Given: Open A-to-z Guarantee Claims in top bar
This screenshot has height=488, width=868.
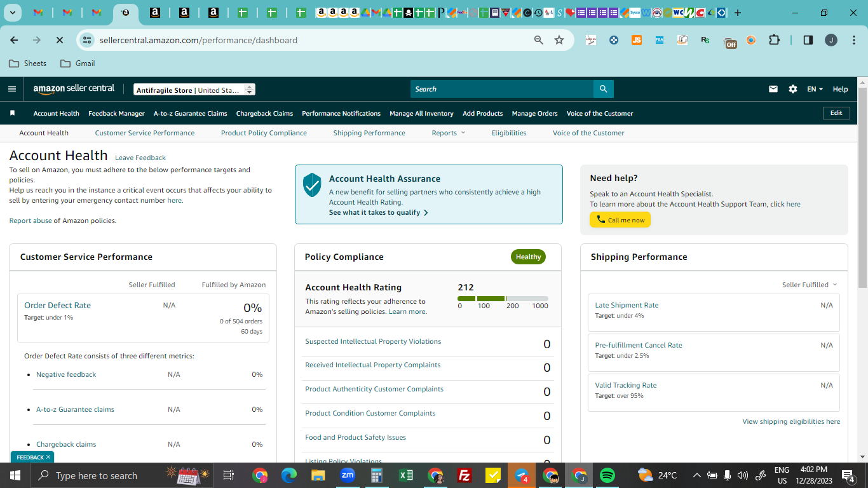Looking at the screenshot, I should 191,113.
